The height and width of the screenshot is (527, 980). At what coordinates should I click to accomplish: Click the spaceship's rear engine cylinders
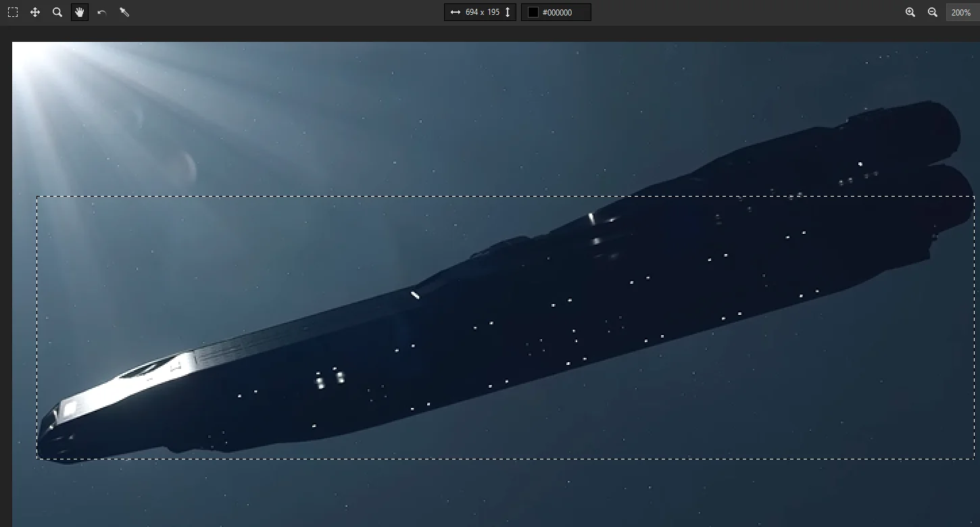(x=939, y=162)
